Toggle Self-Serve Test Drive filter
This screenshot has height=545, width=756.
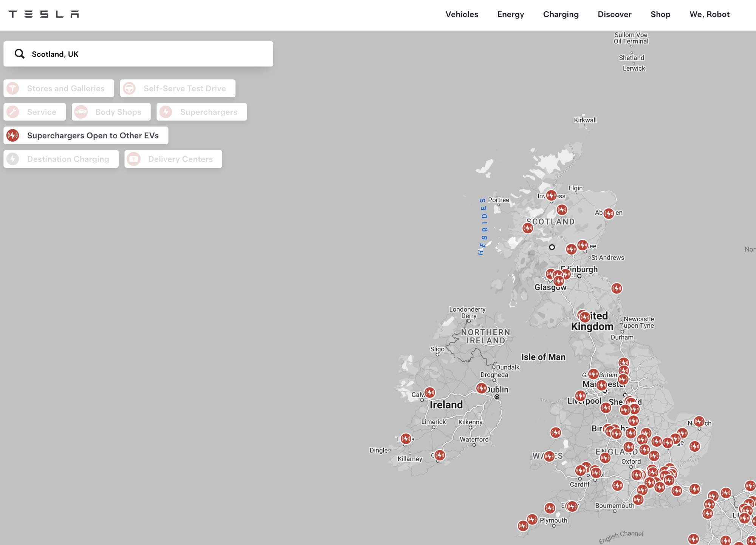[178, 88]
